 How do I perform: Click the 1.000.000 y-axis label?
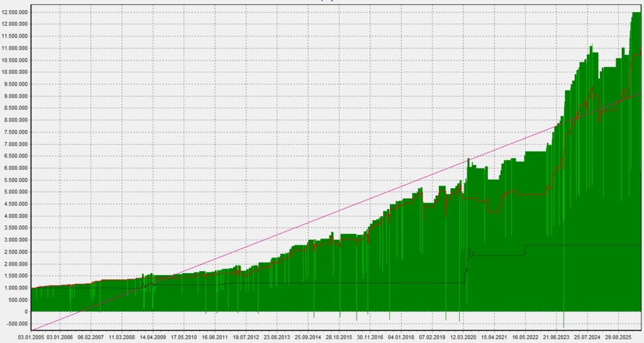click(x=16, y=288)
